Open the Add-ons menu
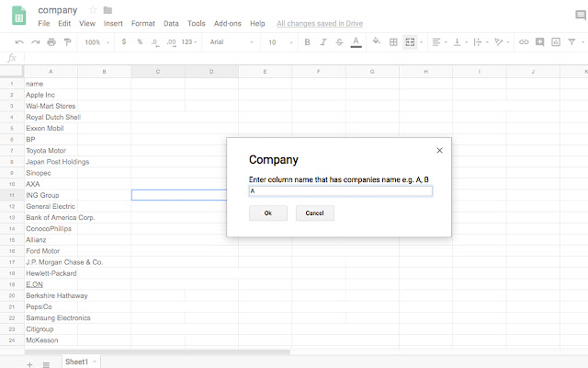The height and width of the screenshot is (368, 588). point(228,24)
